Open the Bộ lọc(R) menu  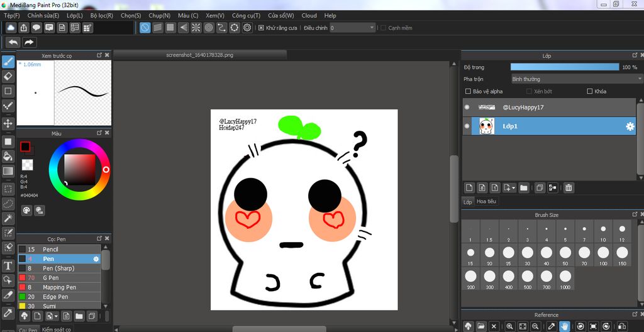tap(102, 16)
